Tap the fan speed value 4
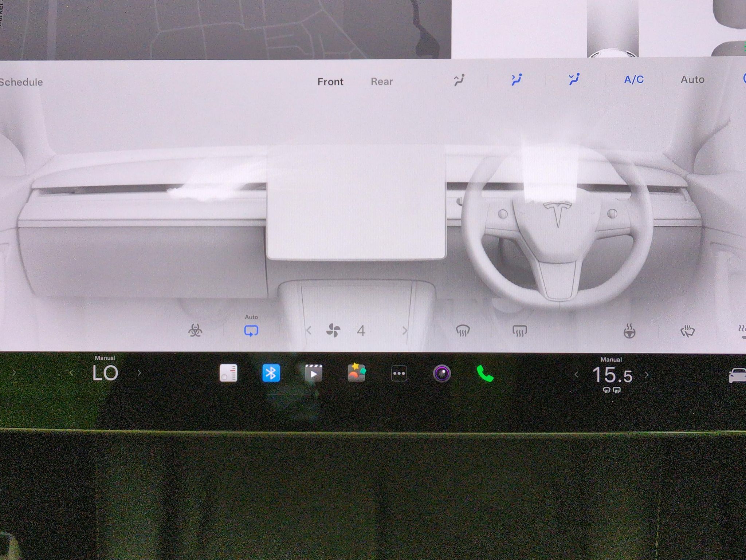Viewport: 746px width, 560px height. [361, 331]
